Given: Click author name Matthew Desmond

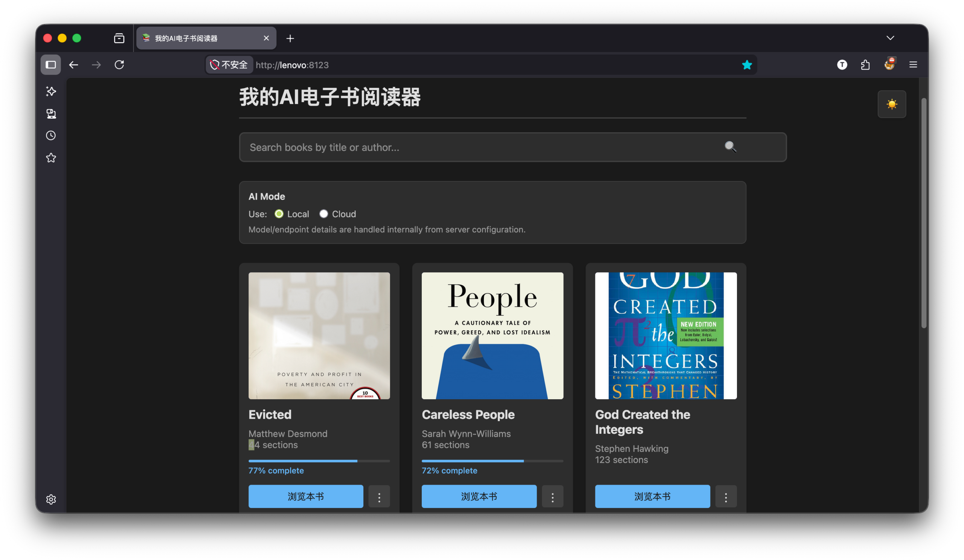Looking at the screenshot, I should point(288,433).
